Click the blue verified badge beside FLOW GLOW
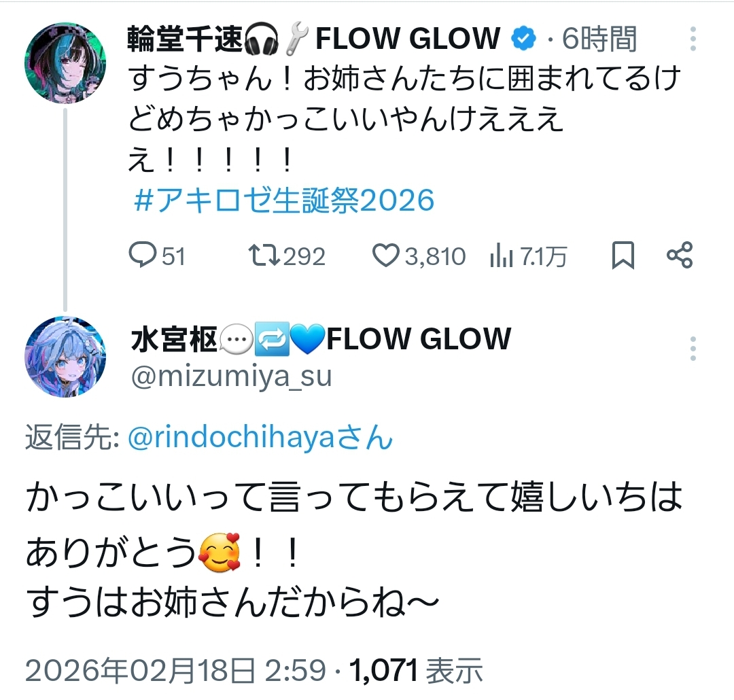 point(523,39)
